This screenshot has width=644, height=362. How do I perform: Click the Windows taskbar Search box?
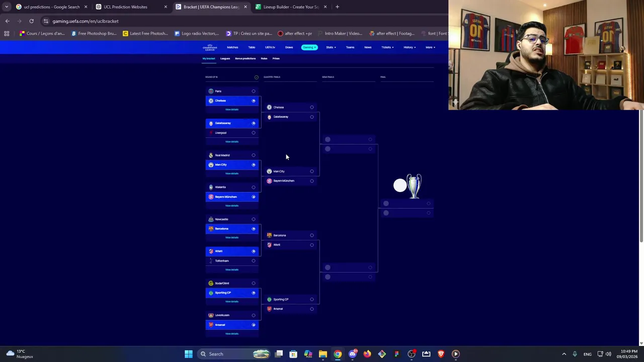[234, 354]
